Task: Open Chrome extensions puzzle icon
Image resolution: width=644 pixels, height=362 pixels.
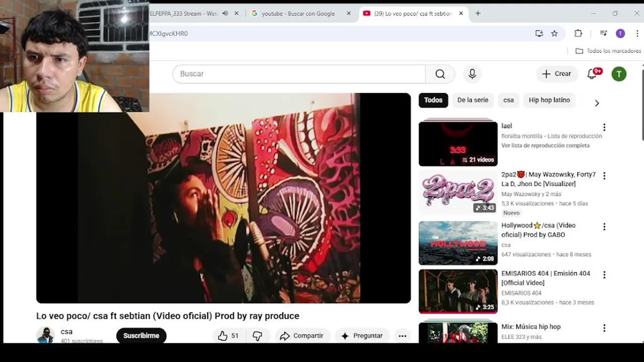Action: pos(578,34)
